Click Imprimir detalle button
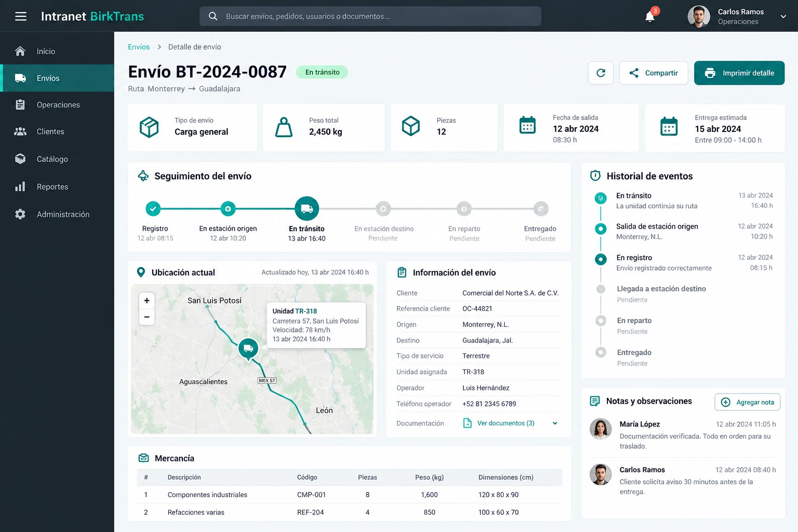The height and width of the screenshot is (532, 798). coord(739,73)
